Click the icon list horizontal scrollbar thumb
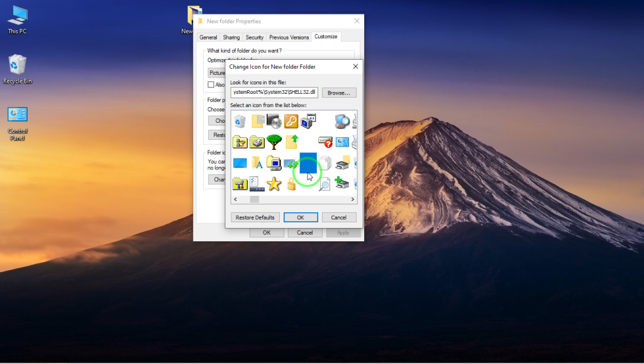The image size is (644, 364). pos(254,199)
